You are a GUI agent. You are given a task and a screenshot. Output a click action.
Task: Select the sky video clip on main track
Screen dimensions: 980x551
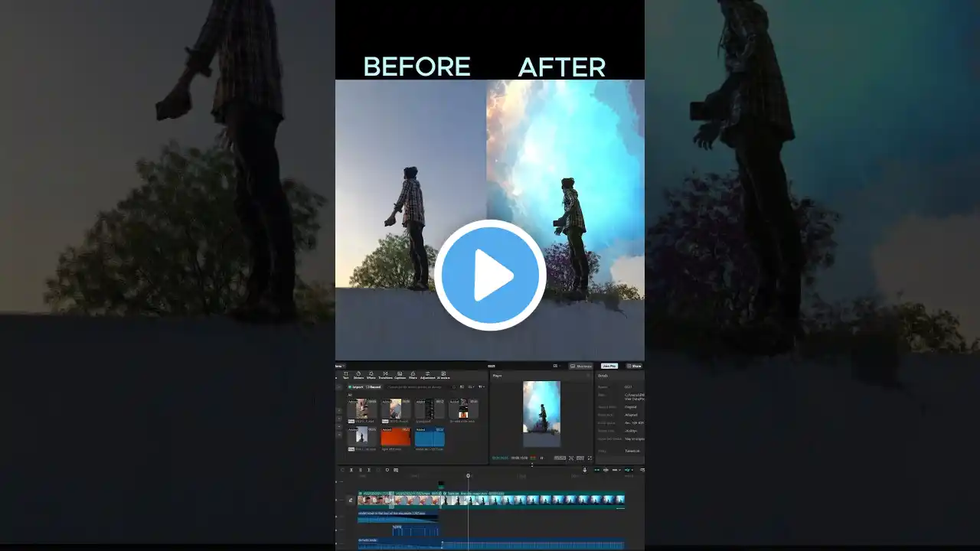point(532,500)
